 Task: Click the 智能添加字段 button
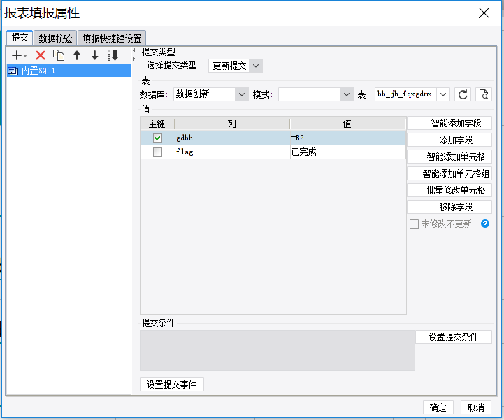(x=449, y=123)
